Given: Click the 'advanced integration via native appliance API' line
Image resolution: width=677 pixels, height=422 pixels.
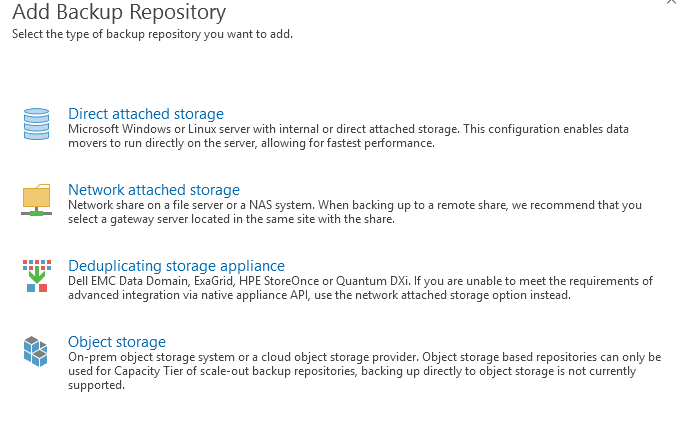Looking at the screenshot, I should click(320, 295).
